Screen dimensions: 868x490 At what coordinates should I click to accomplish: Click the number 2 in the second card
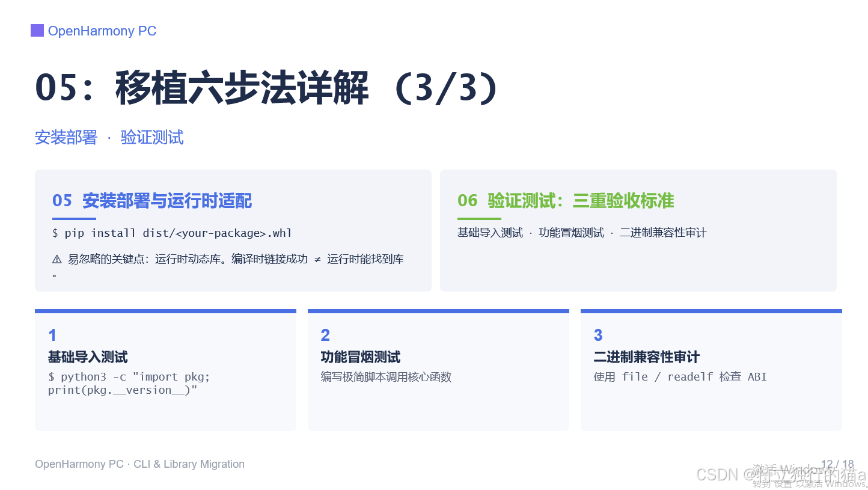coord(325,335)
